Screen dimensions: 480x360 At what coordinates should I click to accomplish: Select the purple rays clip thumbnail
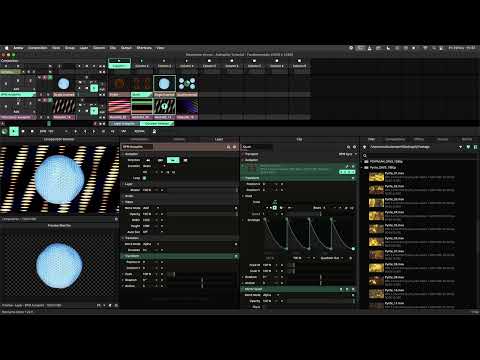(187, 107)
